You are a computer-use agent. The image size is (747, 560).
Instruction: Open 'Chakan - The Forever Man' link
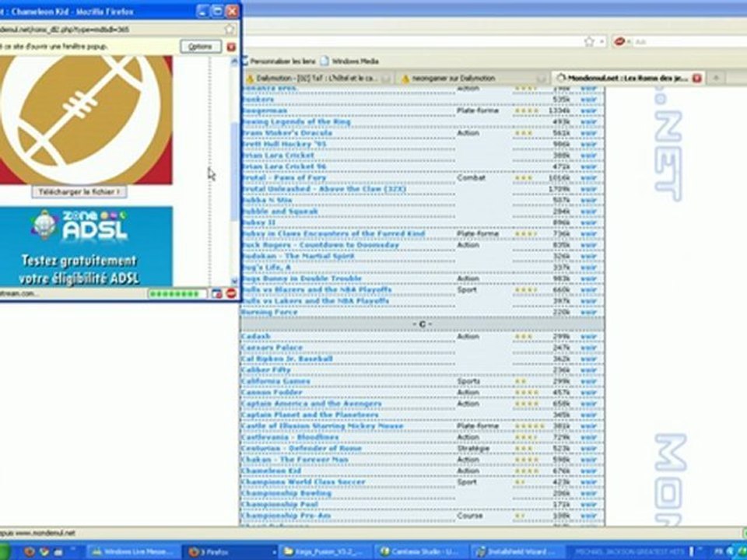296,460
